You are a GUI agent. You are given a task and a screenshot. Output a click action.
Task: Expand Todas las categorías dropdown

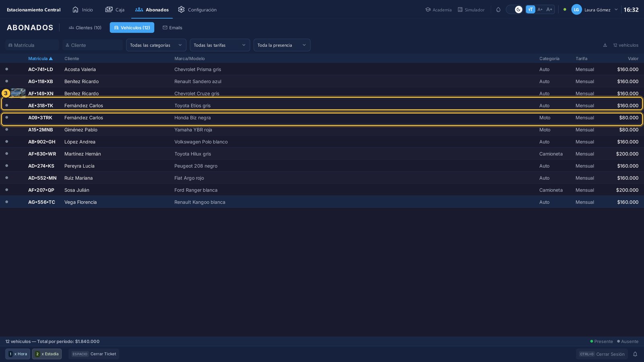pos(156,45)
